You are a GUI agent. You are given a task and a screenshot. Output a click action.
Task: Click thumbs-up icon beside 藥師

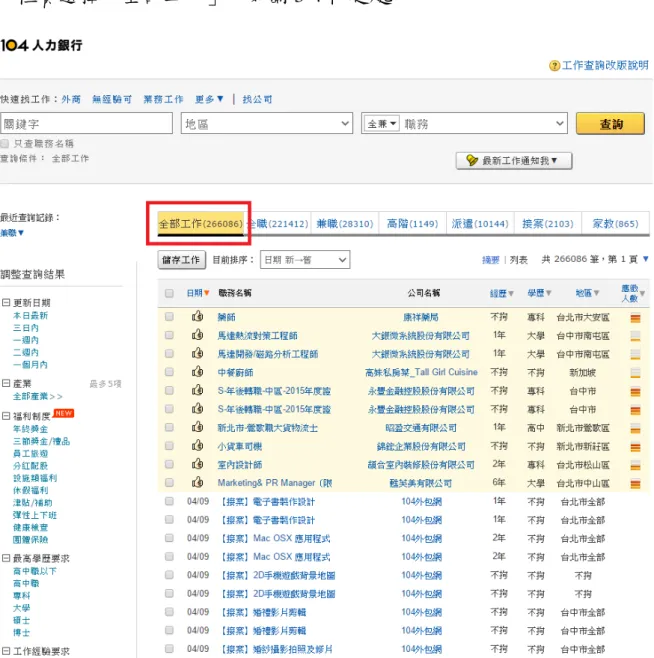pos(197,316)
